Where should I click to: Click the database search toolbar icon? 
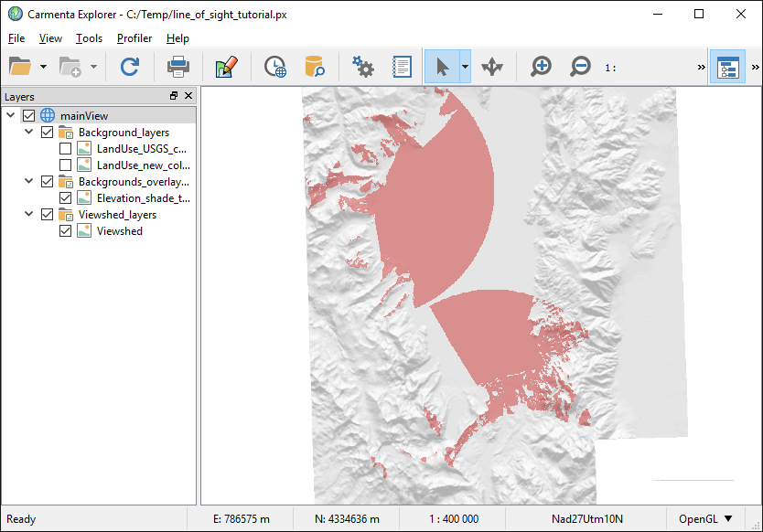pos(315,67)
